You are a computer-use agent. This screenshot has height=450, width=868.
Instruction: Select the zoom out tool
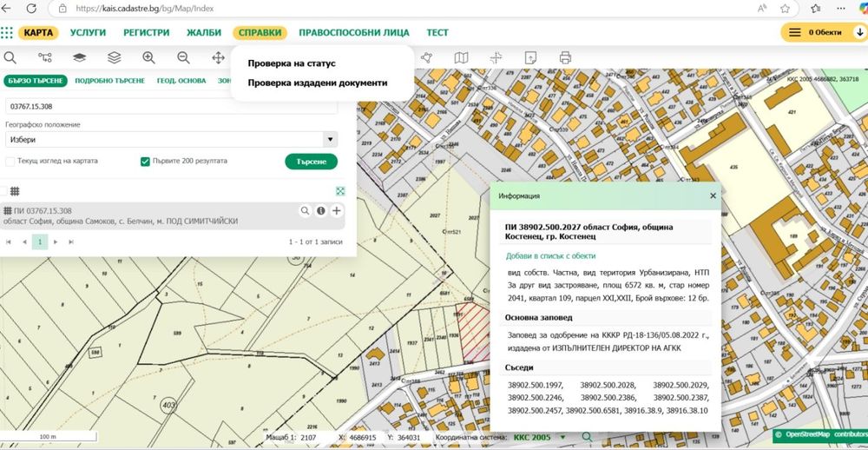coord(183,58)
